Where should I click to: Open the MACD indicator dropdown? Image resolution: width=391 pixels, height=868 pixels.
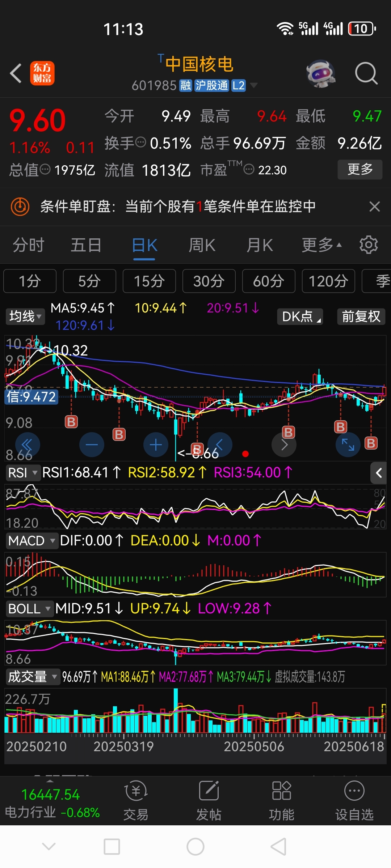(x=32, y=541)
